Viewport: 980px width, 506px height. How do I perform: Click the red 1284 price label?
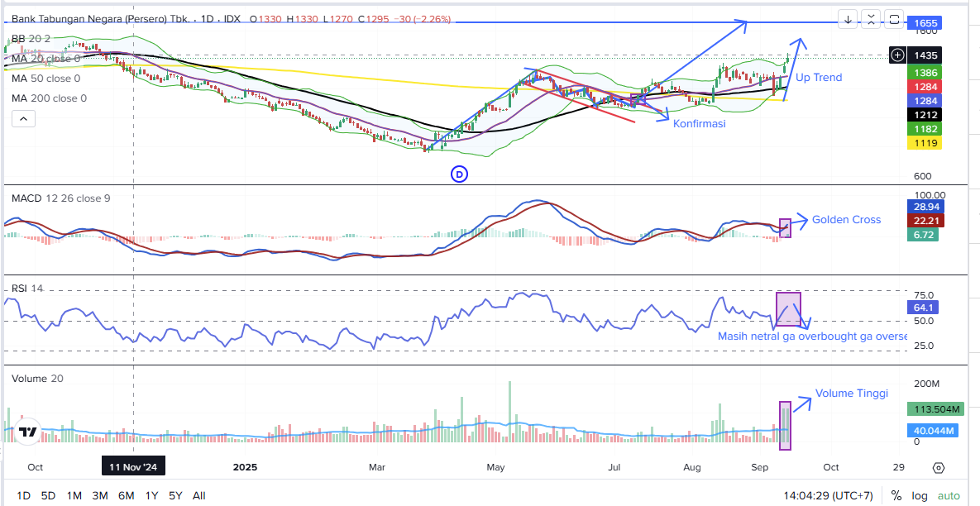[925, 86]
